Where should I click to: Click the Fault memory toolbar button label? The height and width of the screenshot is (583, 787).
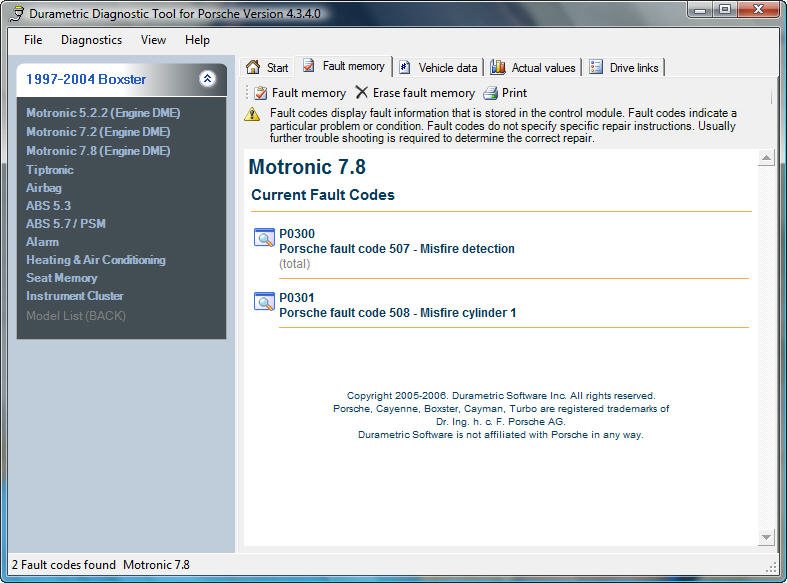point(309,93)
